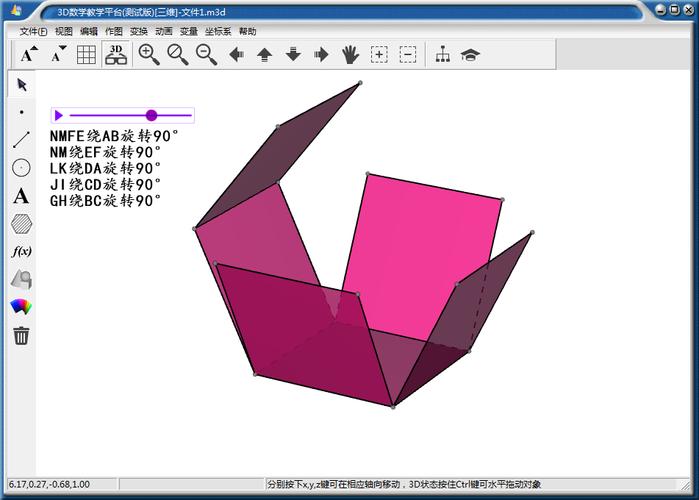This screenshot has height=500, width=699.
Task: Open the 变换 menu
Action: 139,31
